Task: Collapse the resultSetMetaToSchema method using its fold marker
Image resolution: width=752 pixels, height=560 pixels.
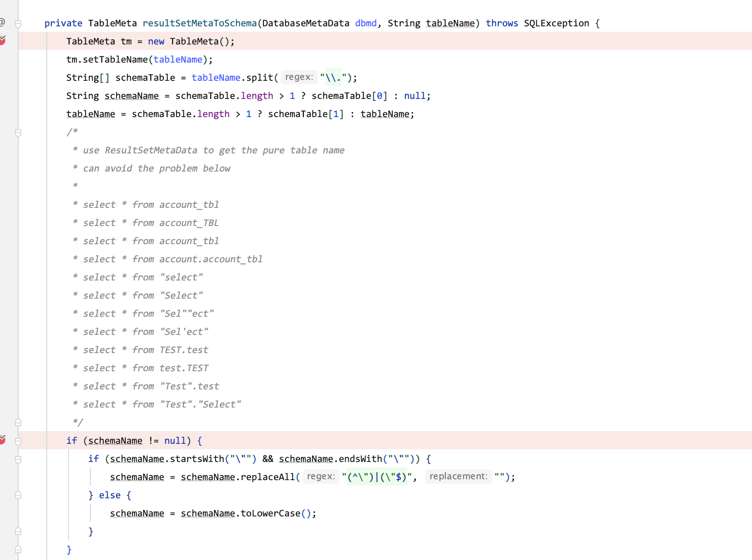Action: click(x=18, y=24)
